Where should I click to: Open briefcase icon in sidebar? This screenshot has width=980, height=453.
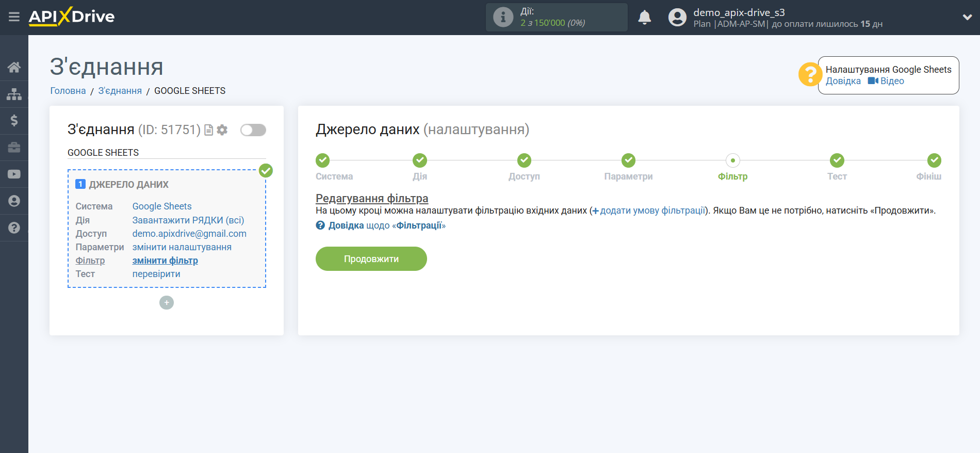[14, 148]
